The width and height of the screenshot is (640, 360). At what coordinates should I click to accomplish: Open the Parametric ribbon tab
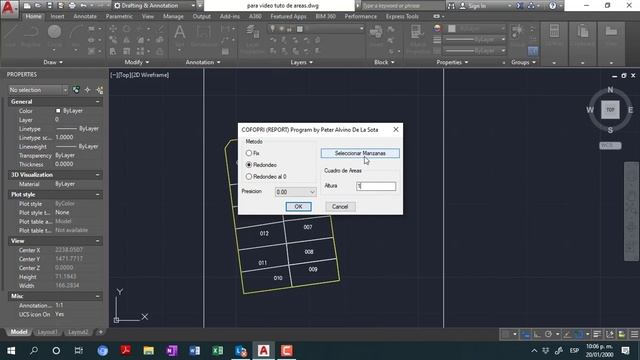tap(119, 16)
